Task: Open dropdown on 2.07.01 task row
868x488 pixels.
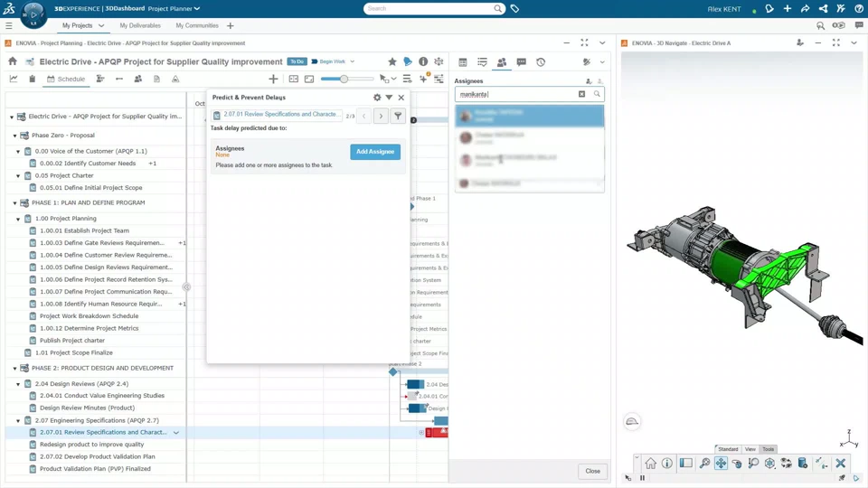Action: (x=176, y=433)
